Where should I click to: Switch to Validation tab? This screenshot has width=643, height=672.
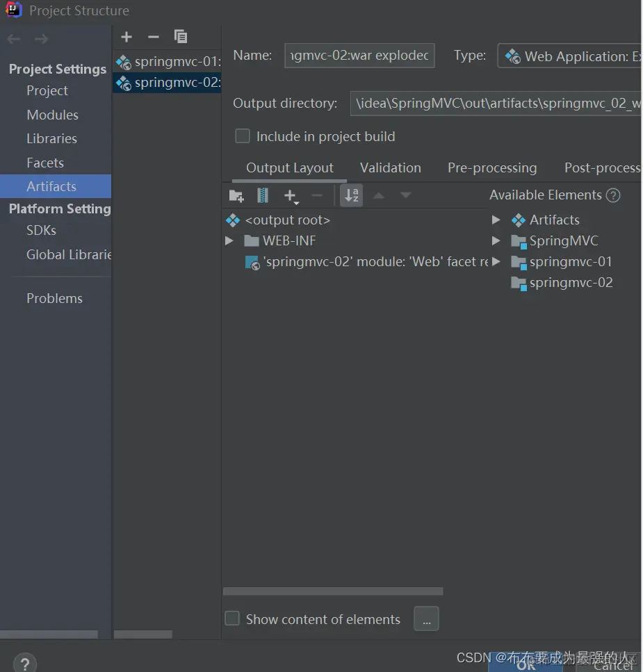[x=391, y=167]
